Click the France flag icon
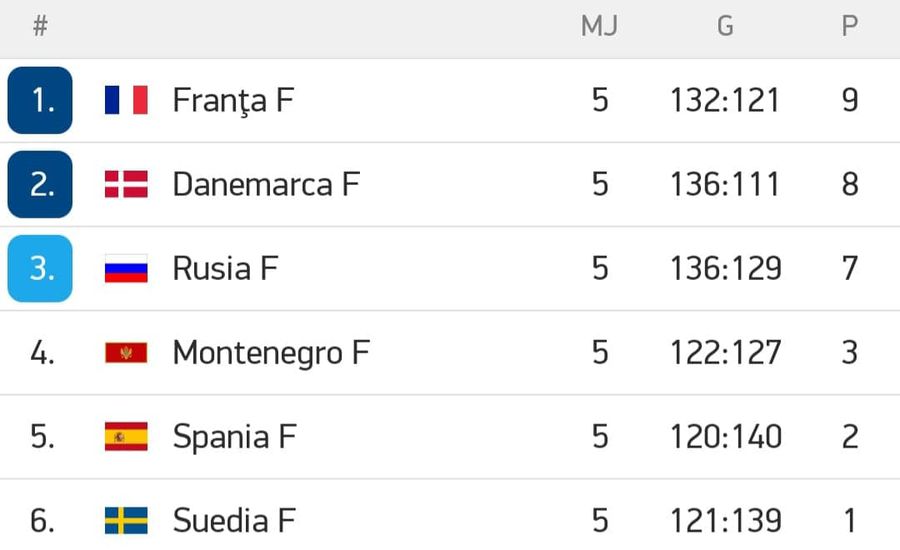This screenshot has height=550, width=900. (126, 100)
